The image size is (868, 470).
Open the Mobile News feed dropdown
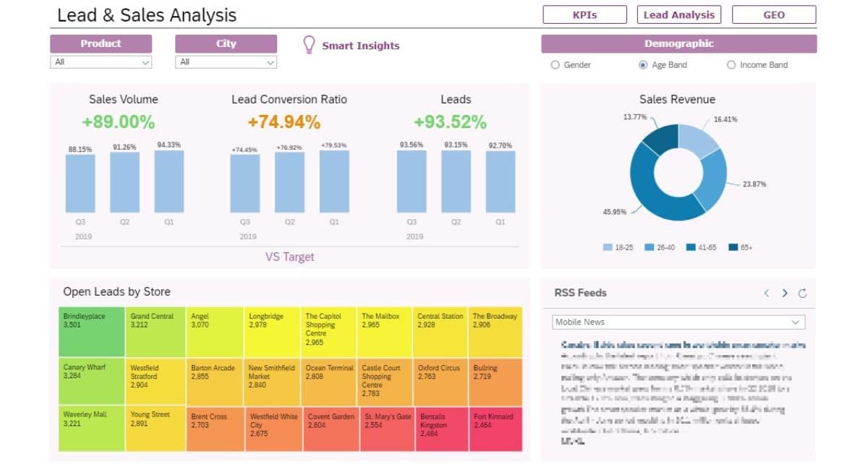click(x=678, y=322)
